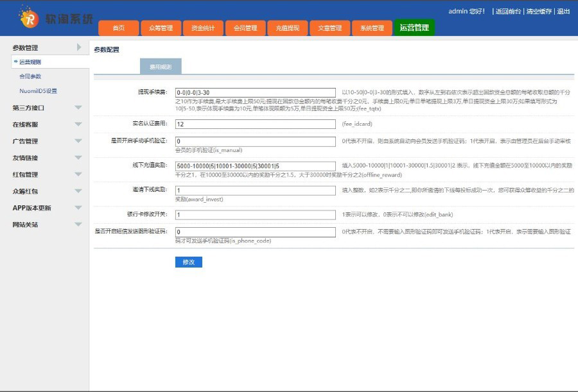This screenshot has height=392, width=578.
Task: Go to the 会员管理 navigation tab
Action: (245, 28)
